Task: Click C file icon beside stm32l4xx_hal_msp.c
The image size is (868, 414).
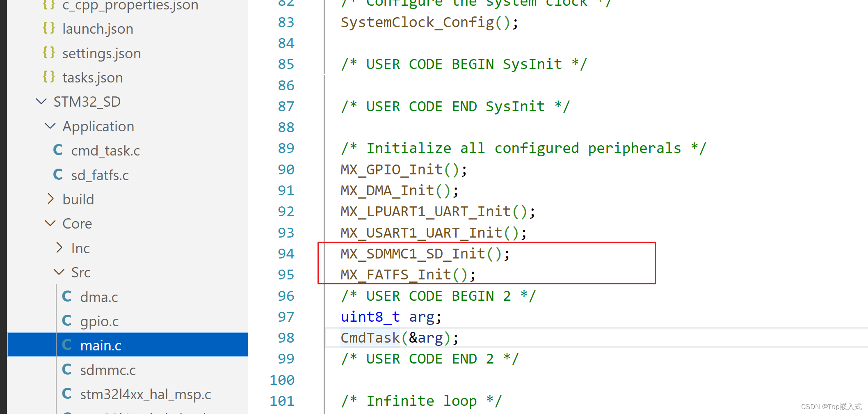Action: [67, 393]
